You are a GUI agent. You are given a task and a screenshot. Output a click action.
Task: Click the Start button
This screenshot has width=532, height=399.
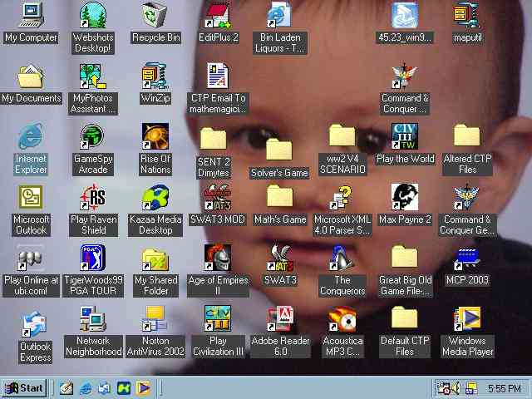24,388
